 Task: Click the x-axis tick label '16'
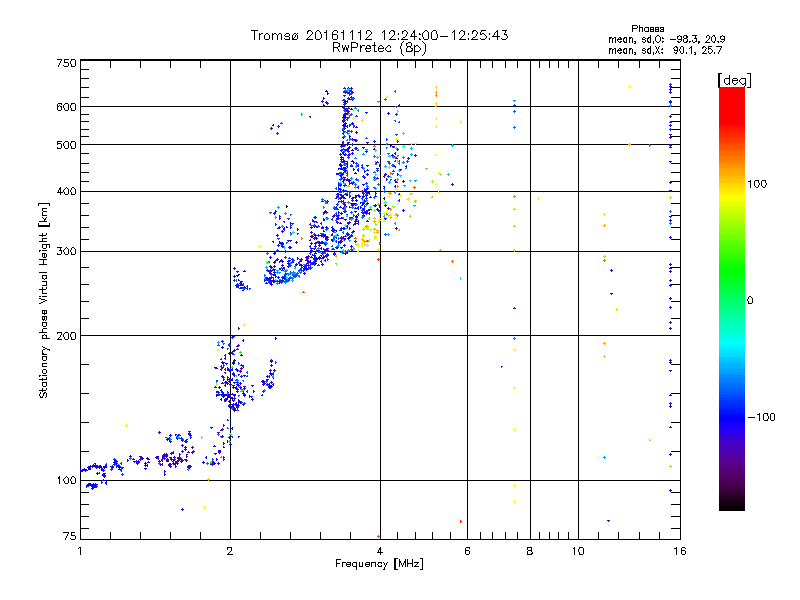pyautogui.click(x=680, y=551)
